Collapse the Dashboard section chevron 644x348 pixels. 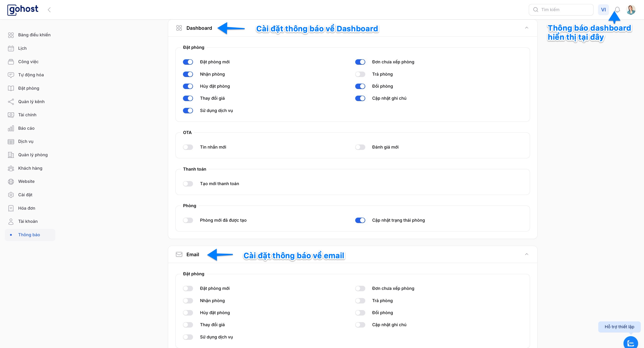point(527,28)
